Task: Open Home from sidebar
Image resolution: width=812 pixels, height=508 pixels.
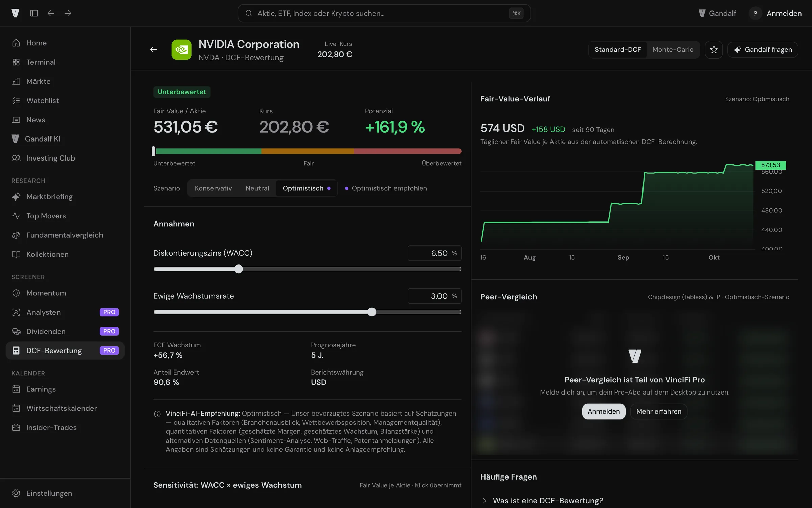Action: coord(65,43)
